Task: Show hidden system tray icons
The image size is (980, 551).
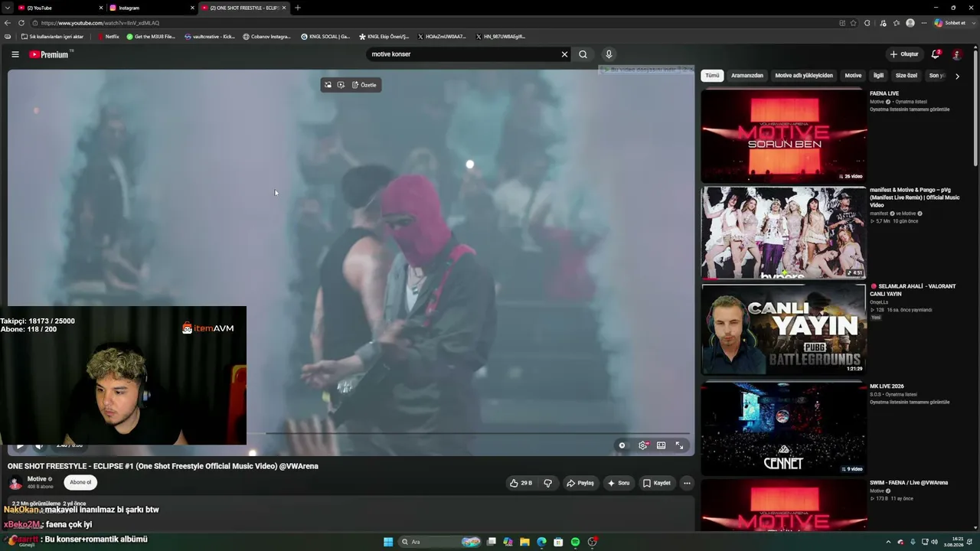Action: pos(888,542)
